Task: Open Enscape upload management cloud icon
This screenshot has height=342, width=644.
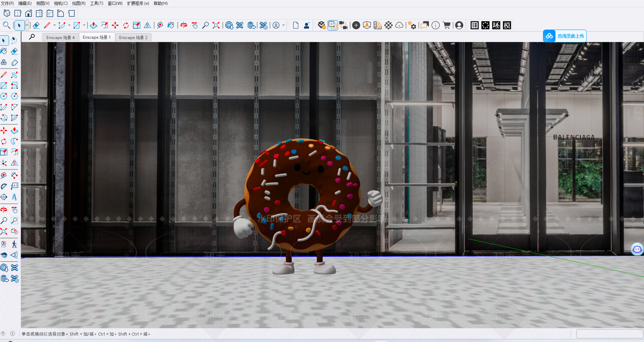Action: (x=399, y=25)
